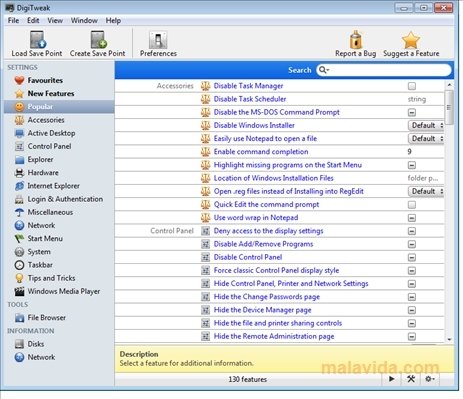
Task: Open the Edit menu
Action: [x=33, y=21]
